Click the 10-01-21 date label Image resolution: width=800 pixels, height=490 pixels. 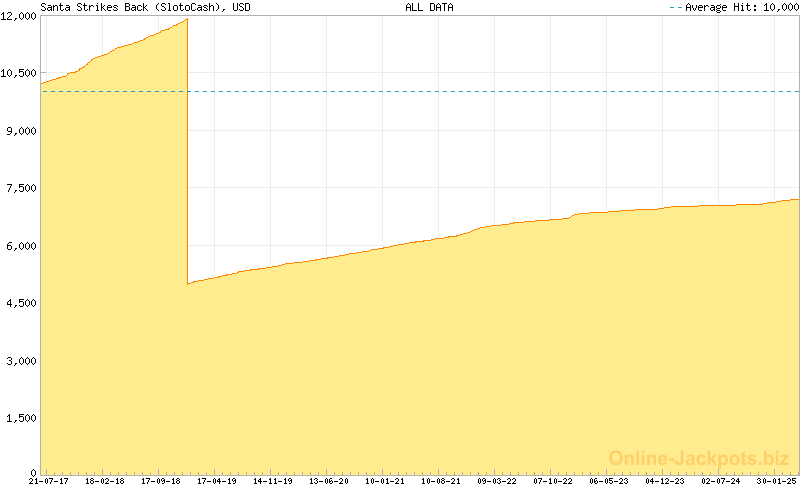point(385,481)
